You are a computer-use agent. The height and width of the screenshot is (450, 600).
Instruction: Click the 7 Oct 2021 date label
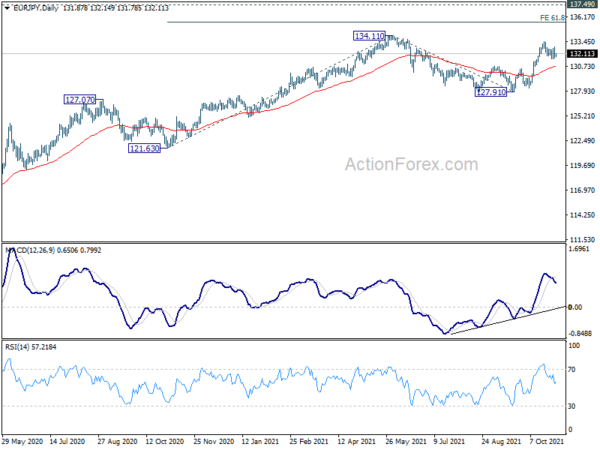547,441
